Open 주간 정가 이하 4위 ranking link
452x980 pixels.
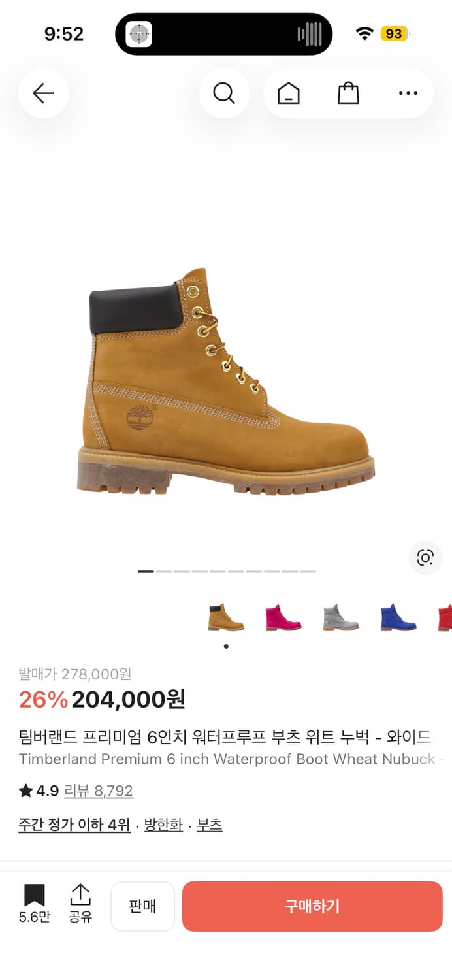74,825
